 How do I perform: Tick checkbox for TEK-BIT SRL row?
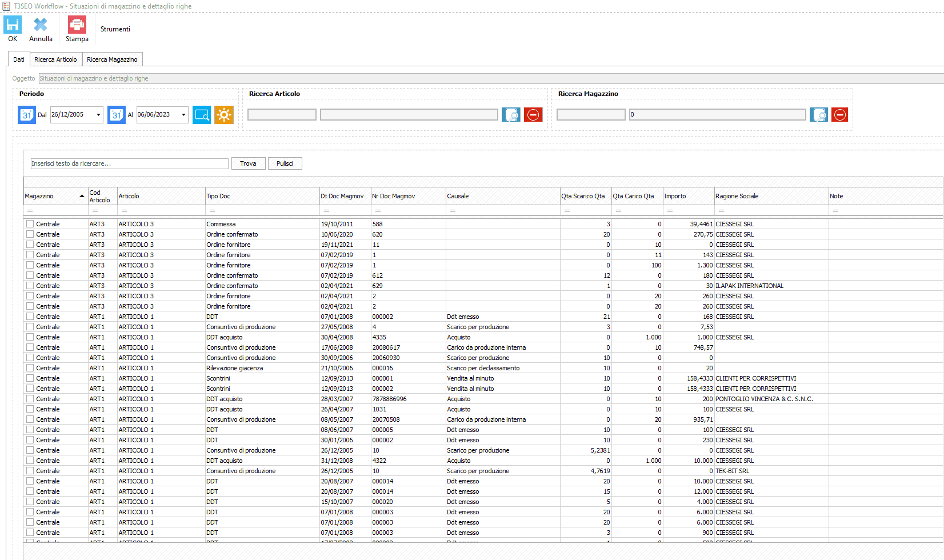point(30,471)
